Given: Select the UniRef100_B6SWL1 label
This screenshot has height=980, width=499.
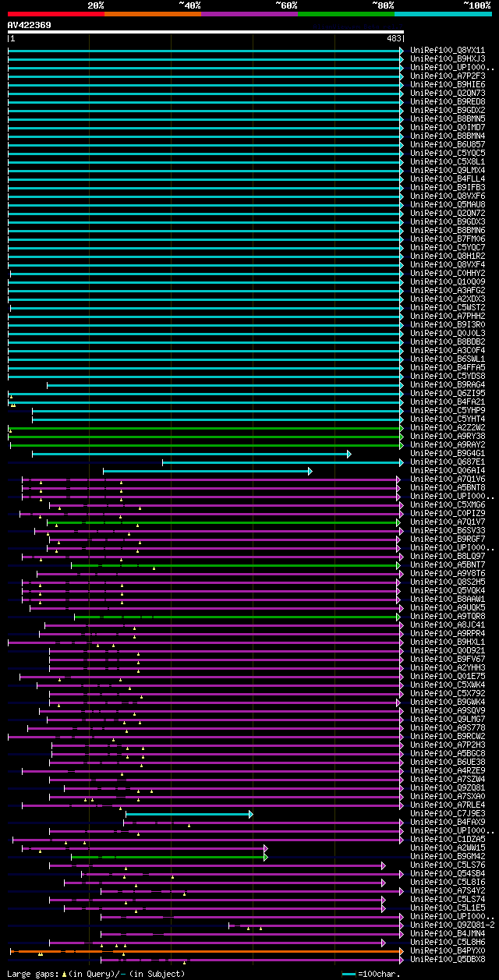Looking at the screenshot, I should click(x=448, y=359).
